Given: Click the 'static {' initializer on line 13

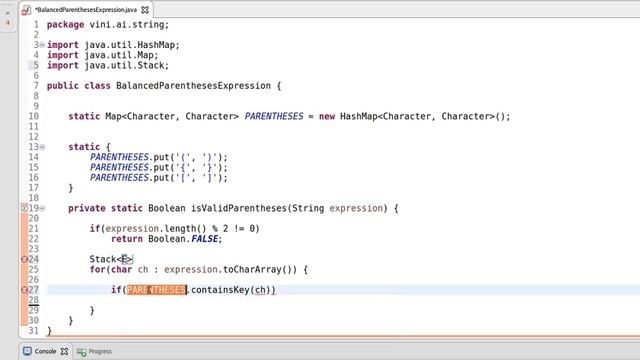Looking at the screenshot, I should (89, 147).
